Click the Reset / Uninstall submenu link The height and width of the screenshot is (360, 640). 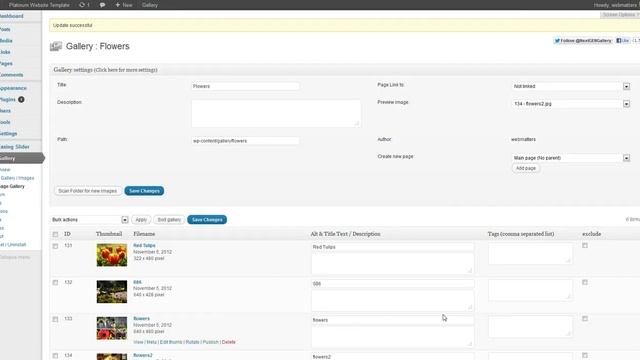[13, 244]
